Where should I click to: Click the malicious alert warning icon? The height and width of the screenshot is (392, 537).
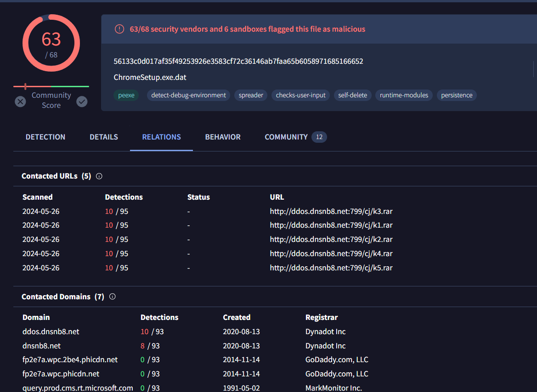click(x=119, y=29)
